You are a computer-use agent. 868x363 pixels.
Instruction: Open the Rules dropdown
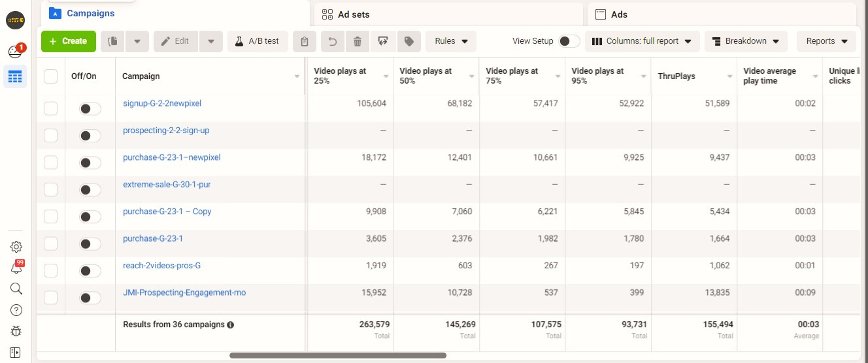tap(451, 41)
